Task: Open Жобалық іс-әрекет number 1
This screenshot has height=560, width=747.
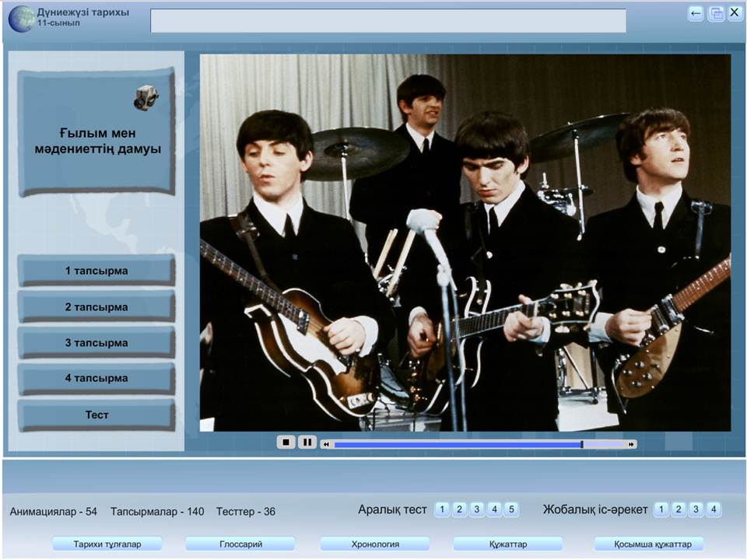Action: point(661,509)
